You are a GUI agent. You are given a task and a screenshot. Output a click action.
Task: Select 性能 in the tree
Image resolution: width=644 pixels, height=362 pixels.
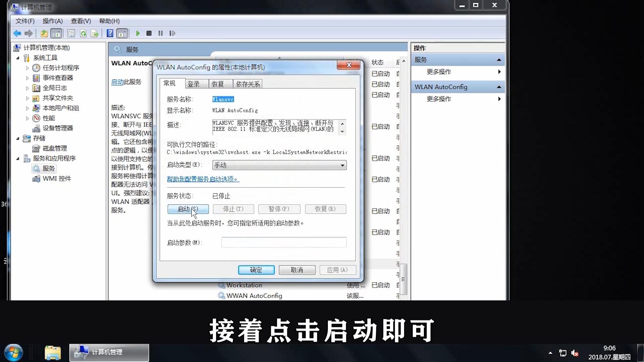pos(49,118)
